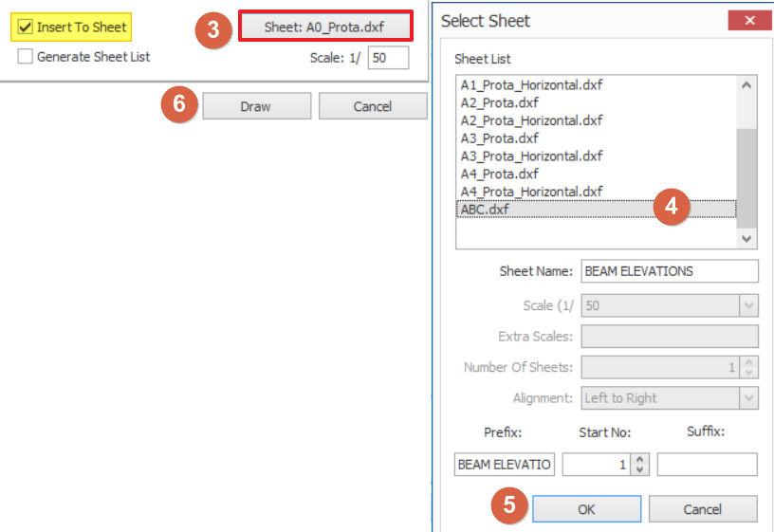Click the Prefix input field
Screen dimensions: 774x532
[x=505, y=465]
